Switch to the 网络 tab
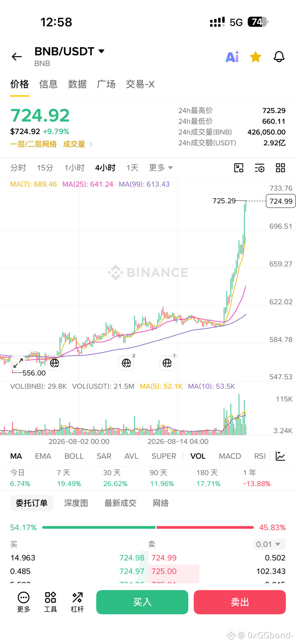Viewport: 296px width, 644px height. [x=161, y=503]
